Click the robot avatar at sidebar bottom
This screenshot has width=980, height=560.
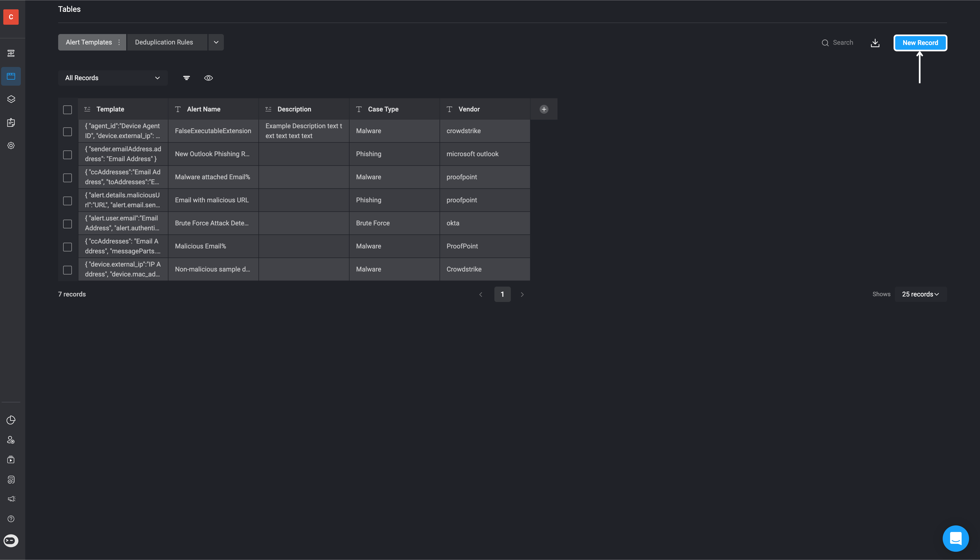tap(11, 541)
